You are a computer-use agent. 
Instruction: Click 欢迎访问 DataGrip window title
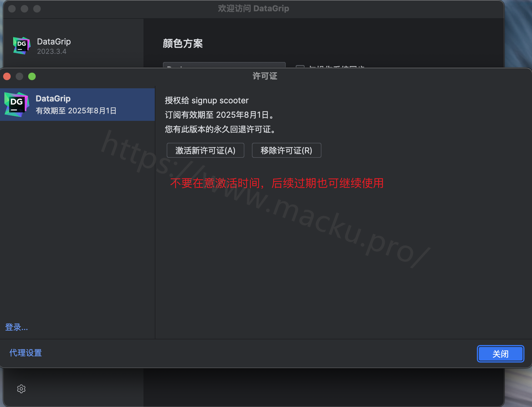coord(253,8)
